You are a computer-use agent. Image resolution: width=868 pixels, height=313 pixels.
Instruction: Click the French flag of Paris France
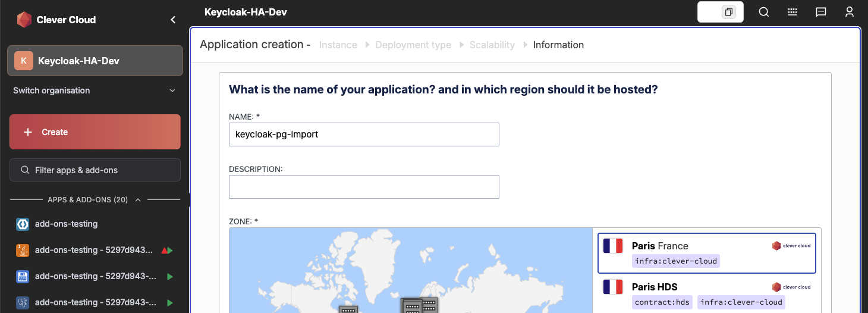[x=613, y=246]
